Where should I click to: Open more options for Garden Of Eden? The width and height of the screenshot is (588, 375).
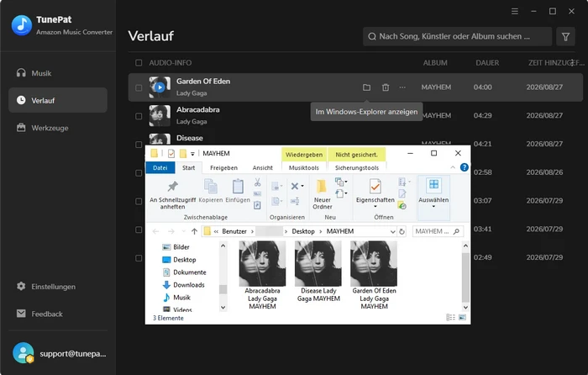[x=402, y=87]
